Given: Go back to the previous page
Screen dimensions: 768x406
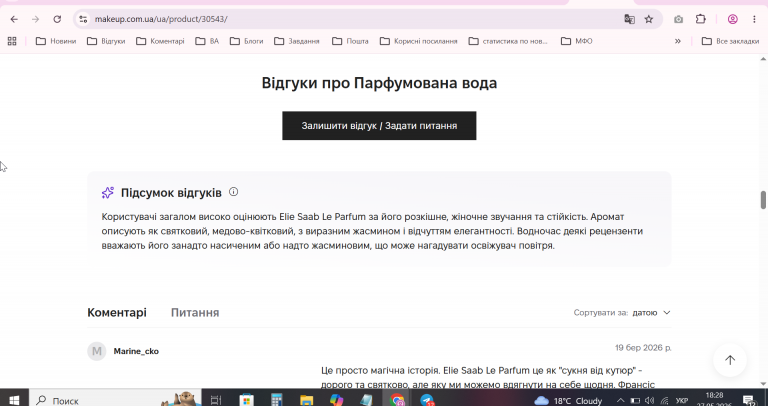Looking at the screenshot, I should coord(14,19).
